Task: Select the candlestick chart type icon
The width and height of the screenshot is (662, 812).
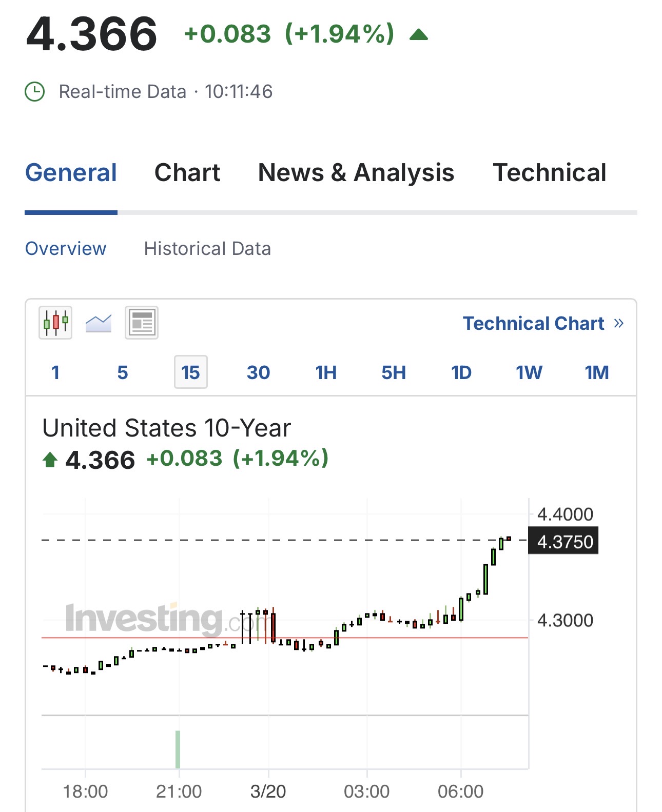Action: pos(55,323)
